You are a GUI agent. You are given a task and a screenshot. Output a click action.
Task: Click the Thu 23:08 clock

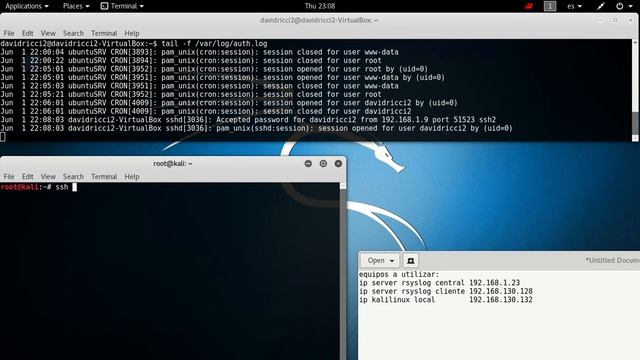pos(320,6)
